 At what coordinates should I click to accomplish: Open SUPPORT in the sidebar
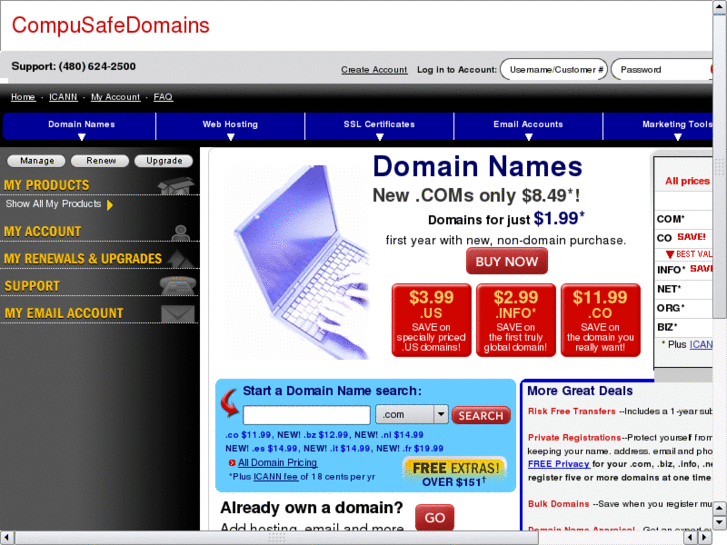[x=32, y=286]
